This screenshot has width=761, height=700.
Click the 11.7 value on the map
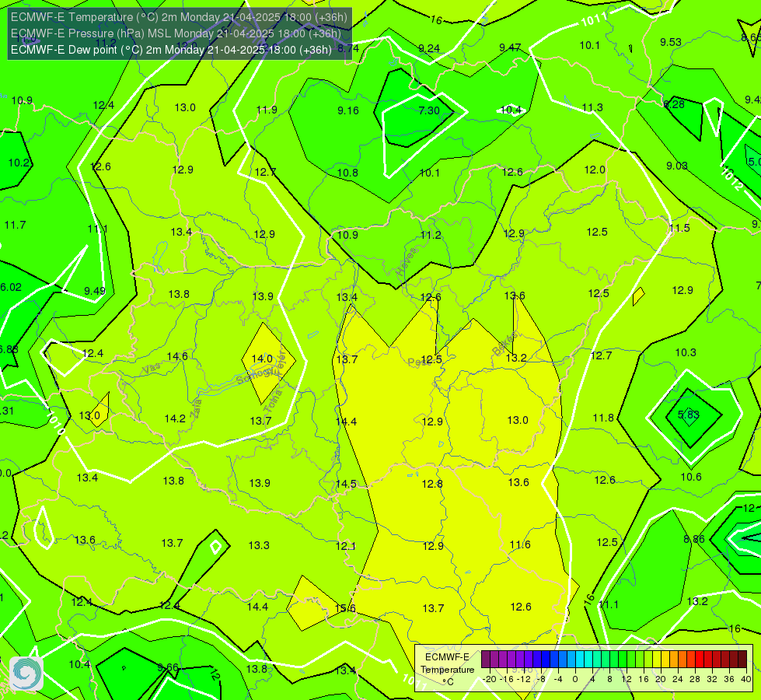pyautogui.click(x=15, y=226)
